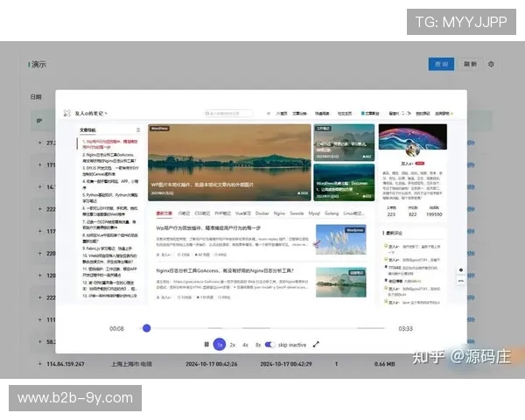Screen dimensions: 525x420
Task: Select the Docker category tab
Action: coord(262,213)
